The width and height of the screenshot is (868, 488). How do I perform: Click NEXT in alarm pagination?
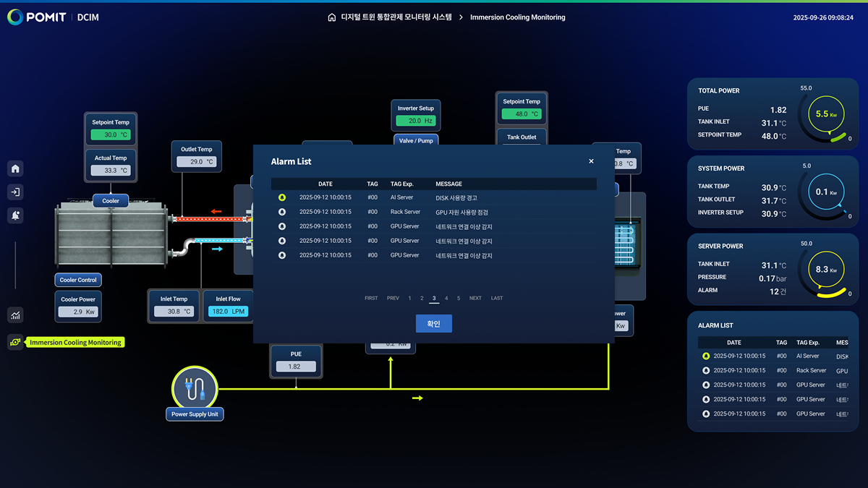click(x=475, y=298)
